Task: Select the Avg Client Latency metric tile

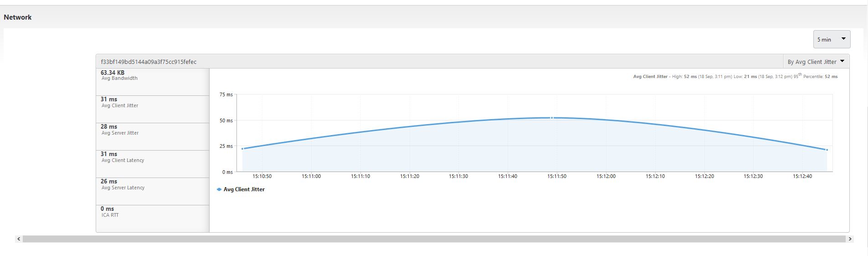Action: (152, 164)
